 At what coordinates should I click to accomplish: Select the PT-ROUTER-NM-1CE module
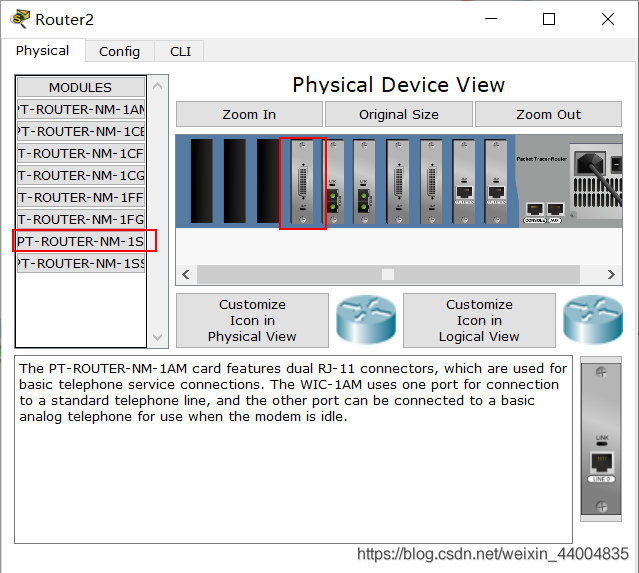tap(81, 132)
